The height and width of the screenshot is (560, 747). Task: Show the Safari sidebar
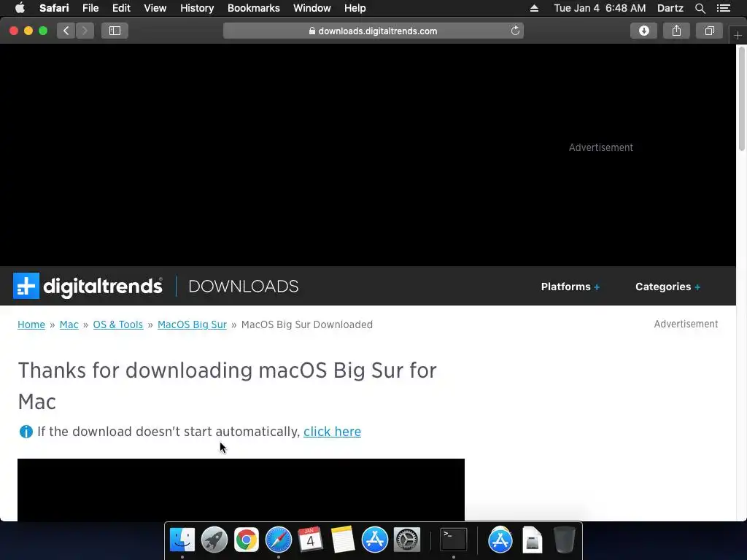(115, 31)
